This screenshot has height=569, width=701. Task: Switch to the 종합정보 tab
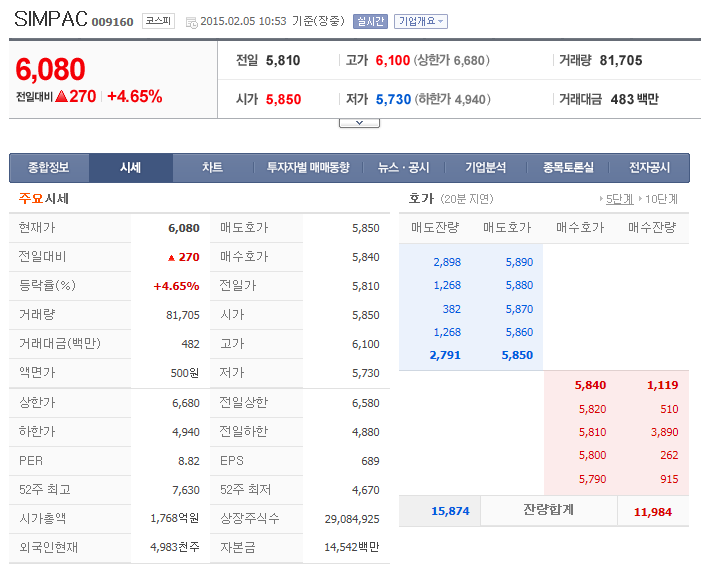click(49, 168)
